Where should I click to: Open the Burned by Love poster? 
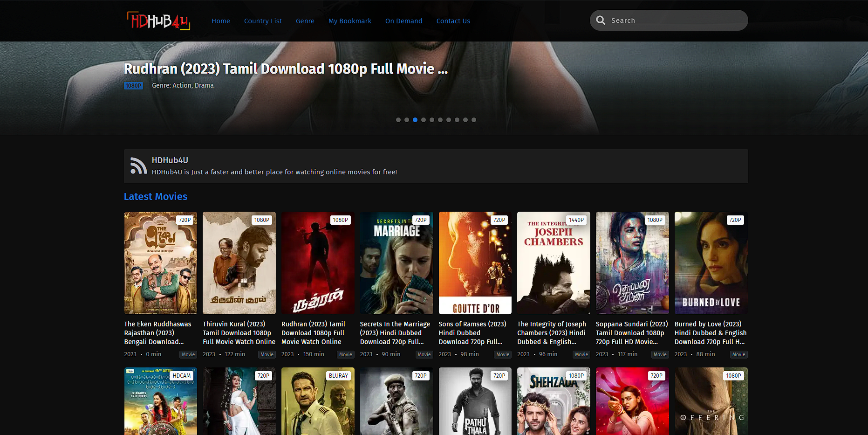pyautogui.click(x=711, y=263)
